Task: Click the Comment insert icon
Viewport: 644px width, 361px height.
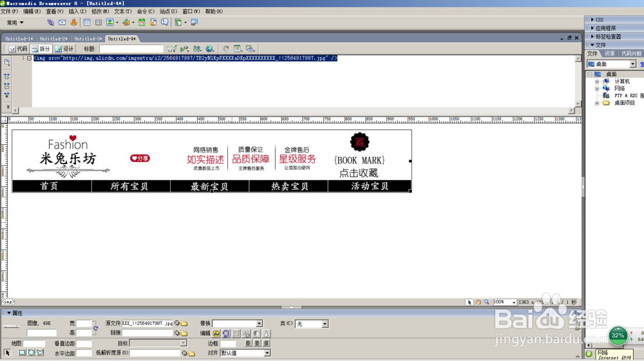Action: click(165, 23)
